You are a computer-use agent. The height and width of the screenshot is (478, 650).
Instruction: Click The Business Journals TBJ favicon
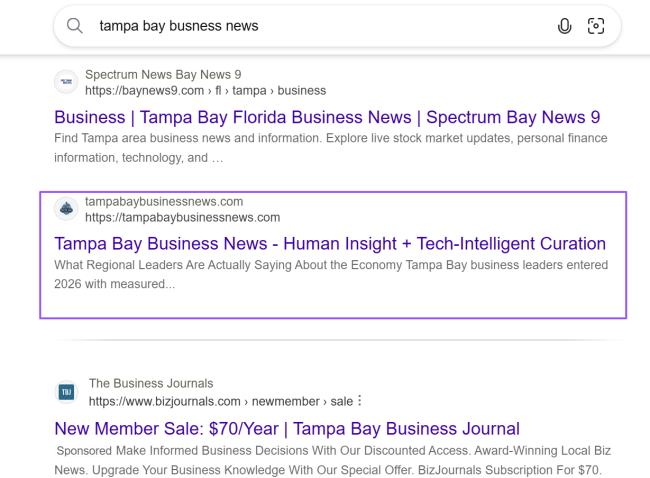click(x=66, y=392)
